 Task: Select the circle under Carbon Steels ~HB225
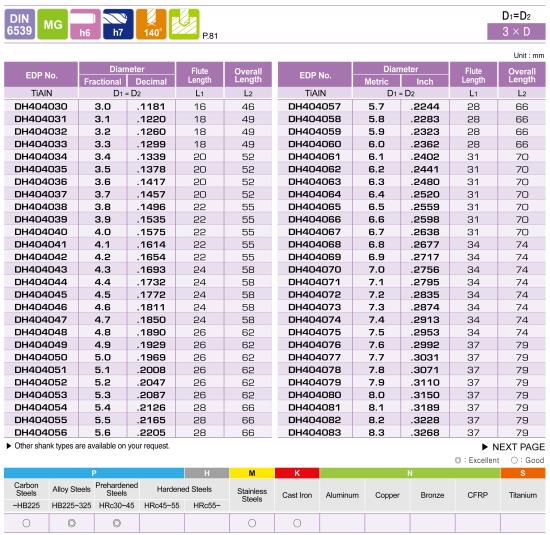pos(26,523)
